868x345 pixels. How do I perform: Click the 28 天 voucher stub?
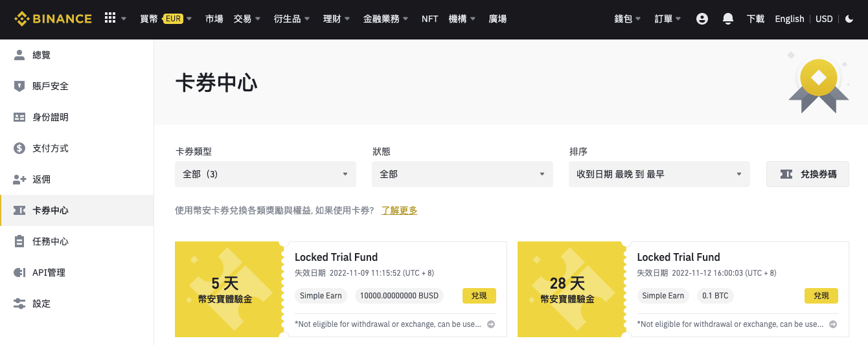tap(571, 289)
